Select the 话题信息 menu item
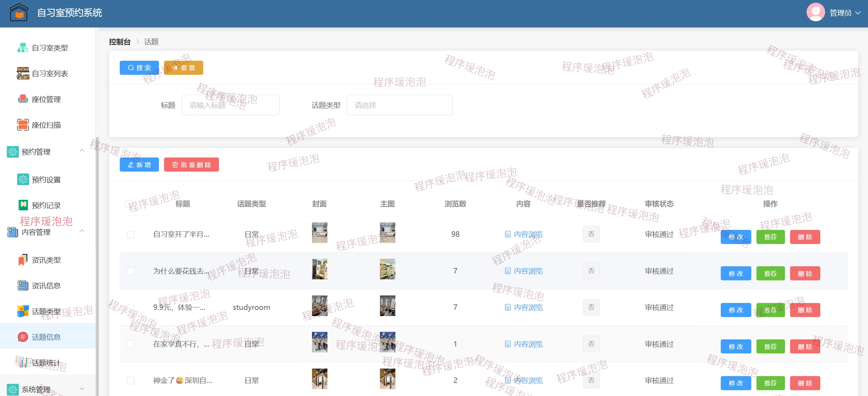Screen dimensions: 868x396 46,337
